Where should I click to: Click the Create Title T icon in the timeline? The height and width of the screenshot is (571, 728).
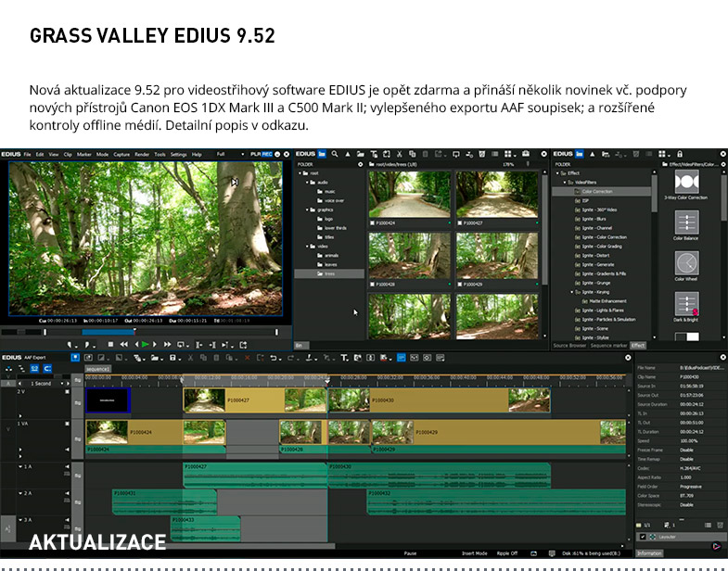(344, 358)
